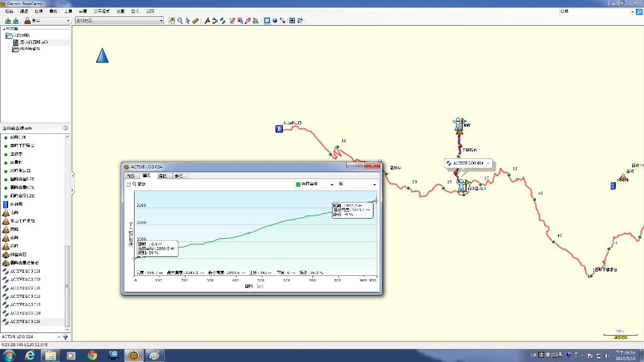Click the red New Route tool icon
Screen dimensions: 644x362
coord(208,21)
